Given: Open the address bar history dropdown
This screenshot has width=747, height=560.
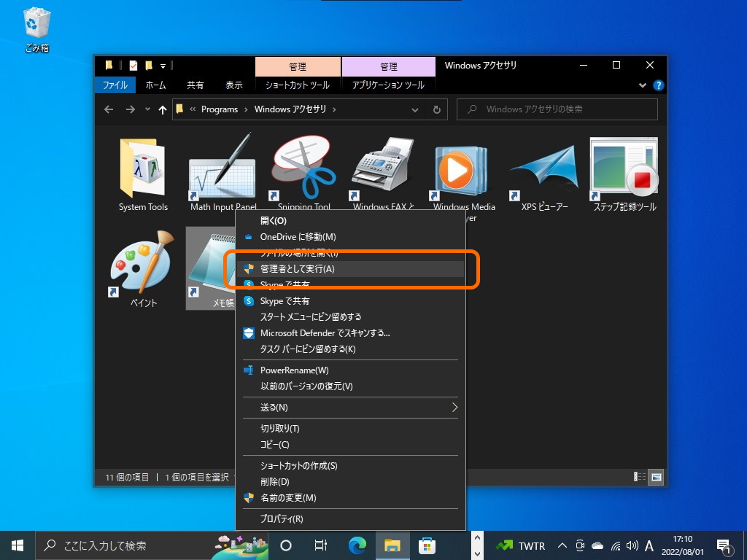Looking at the screenshot, I should [x=415, y=109].
